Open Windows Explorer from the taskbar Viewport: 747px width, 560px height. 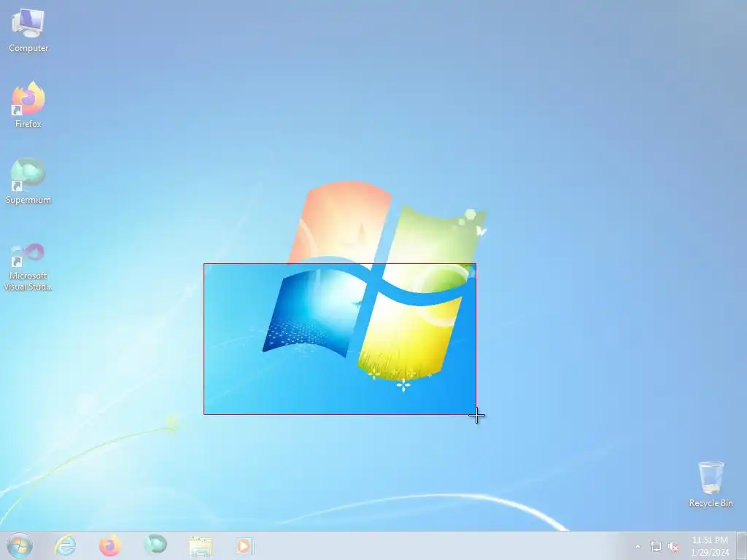tap(200, 545)
